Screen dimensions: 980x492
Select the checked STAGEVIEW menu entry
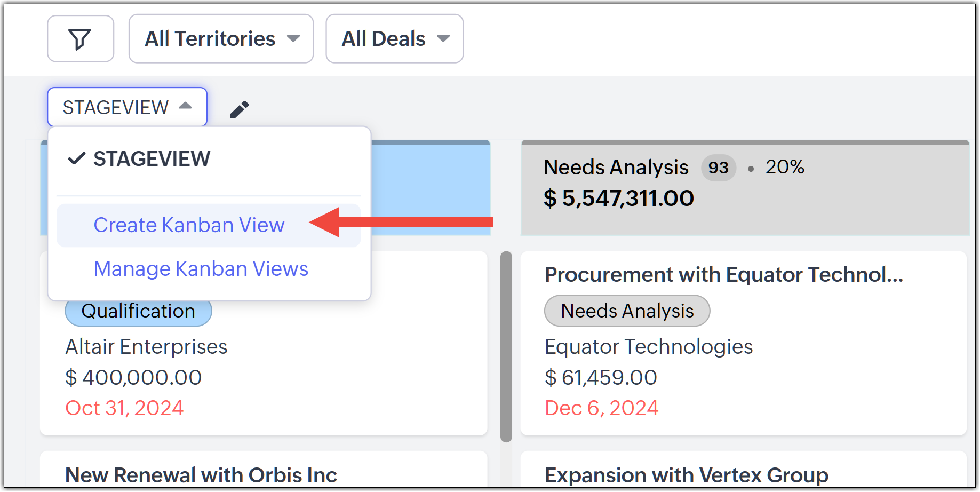[x=152, y=159]
